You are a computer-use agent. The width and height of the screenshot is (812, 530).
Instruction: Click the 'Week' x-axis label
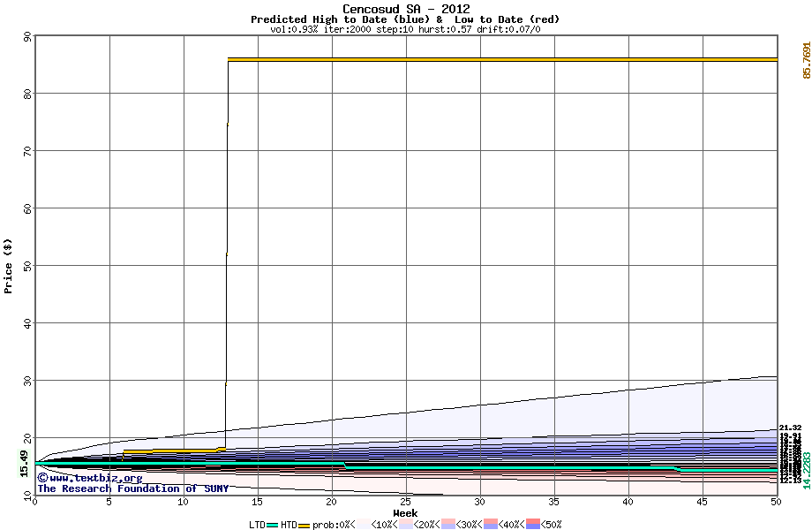405,513
